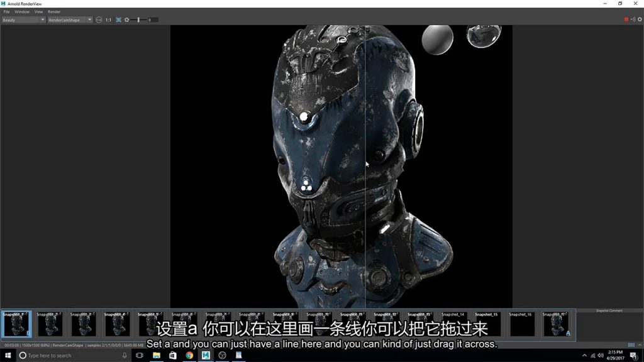This screenshot has width=644, height=362.
Task: Adjust the exposure slider handle
Action: (138, 19)
